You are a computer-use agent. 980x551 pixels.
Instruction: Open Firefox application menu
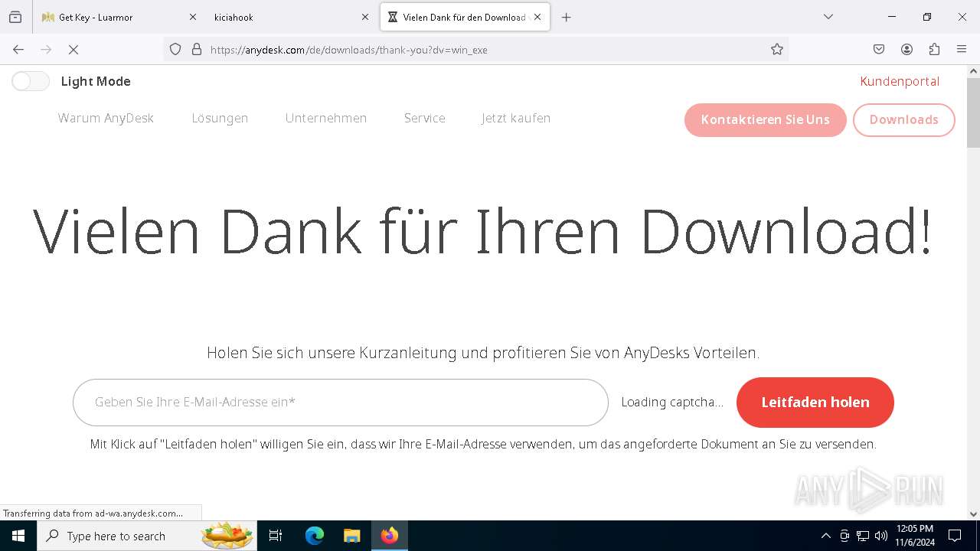click(x=962, y=49)
